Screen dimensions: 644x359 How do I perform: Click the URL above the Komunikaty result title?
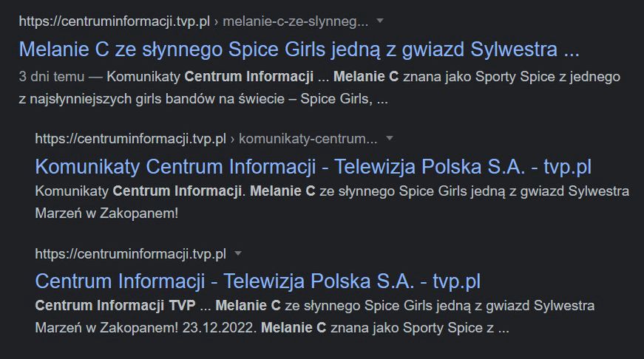point(130,138)
